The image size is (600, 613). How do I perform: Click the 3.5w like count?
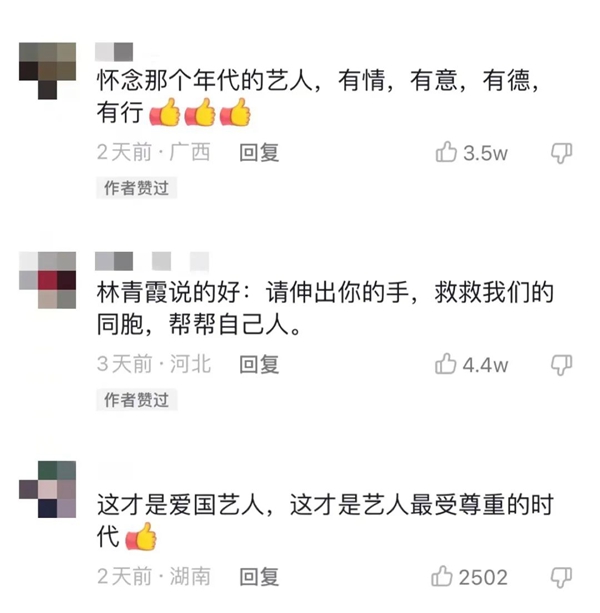point(485,153)
